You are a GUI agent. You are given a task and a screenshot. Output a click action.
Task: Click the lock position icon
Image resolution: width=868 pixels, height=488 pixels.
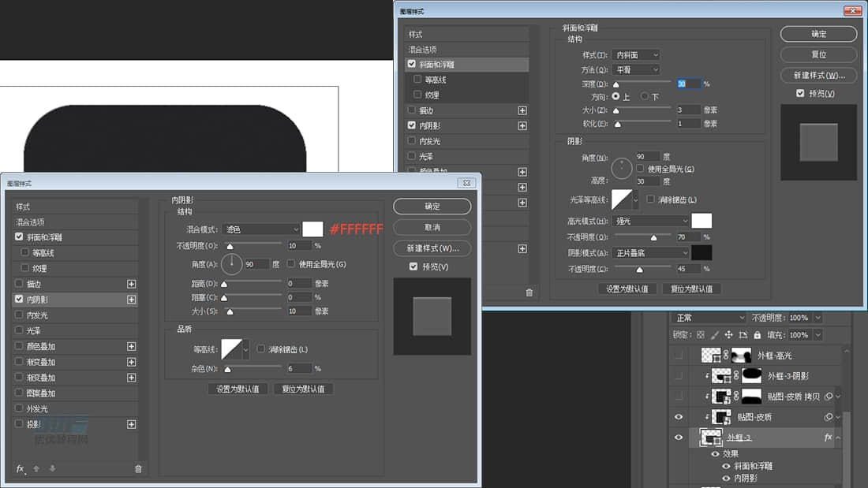728,335
